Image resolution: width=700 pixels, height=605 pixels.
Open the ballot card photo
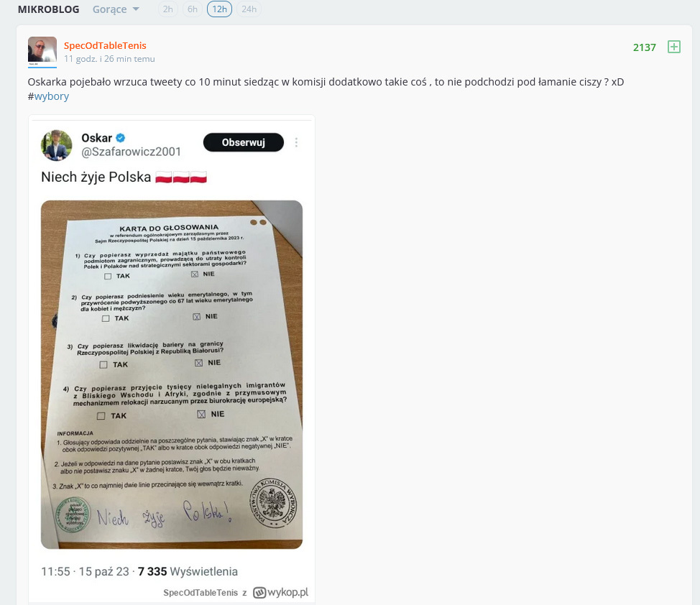[x=172, y=374]
